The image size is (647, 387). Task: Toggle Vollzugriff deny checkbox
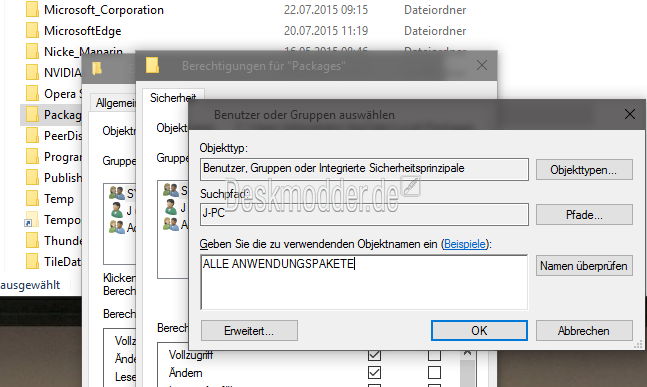coord(434,355)
